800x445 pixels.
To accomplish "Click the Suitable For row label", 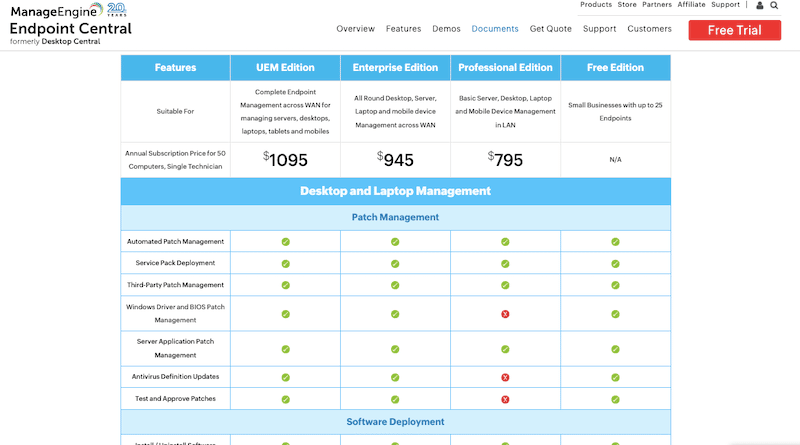I will click(176, 111).
